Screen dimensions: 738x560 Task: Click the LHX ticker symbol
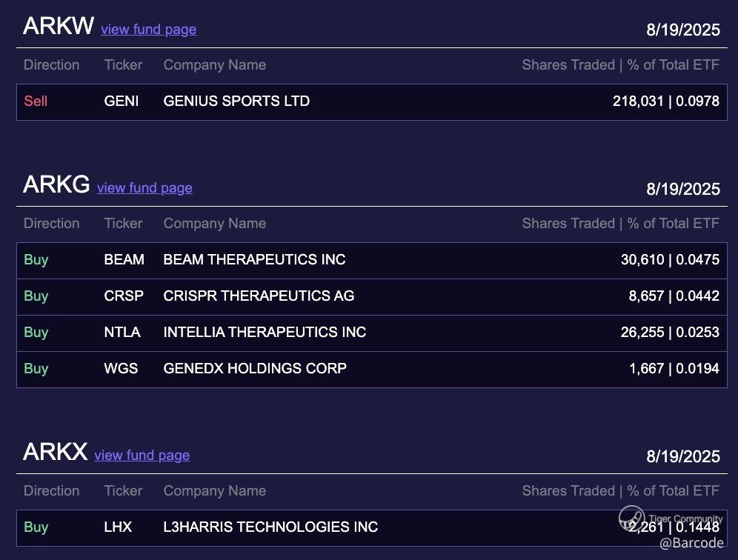coord(118,527)
